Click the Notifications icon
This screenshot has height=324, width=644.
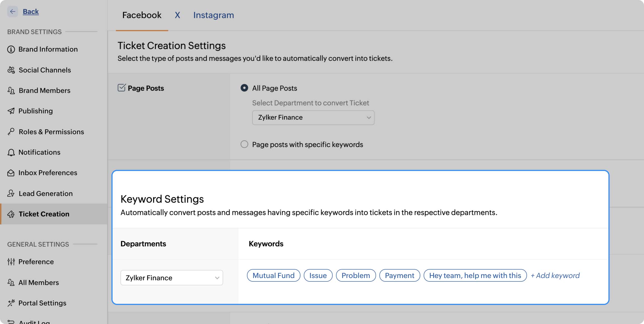(x=11, y=152)
